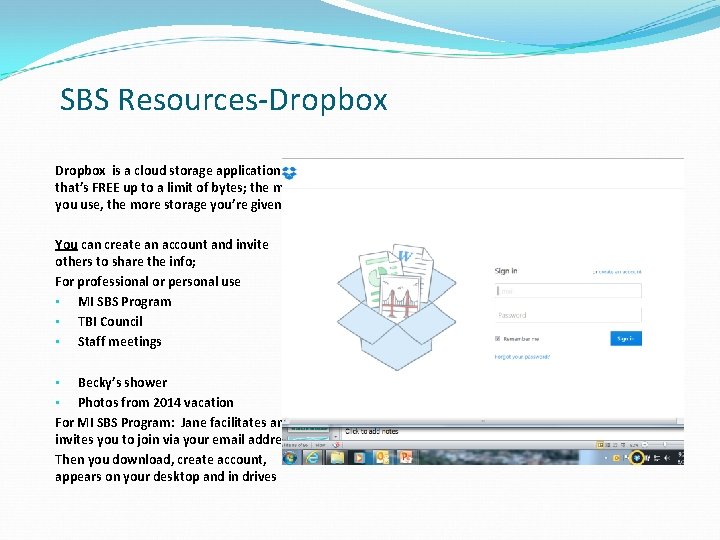The height and width of the screenshot is (540, 720).
Task: Click the 'MI SBS Program' bullet
Action: tap(124, 302)
